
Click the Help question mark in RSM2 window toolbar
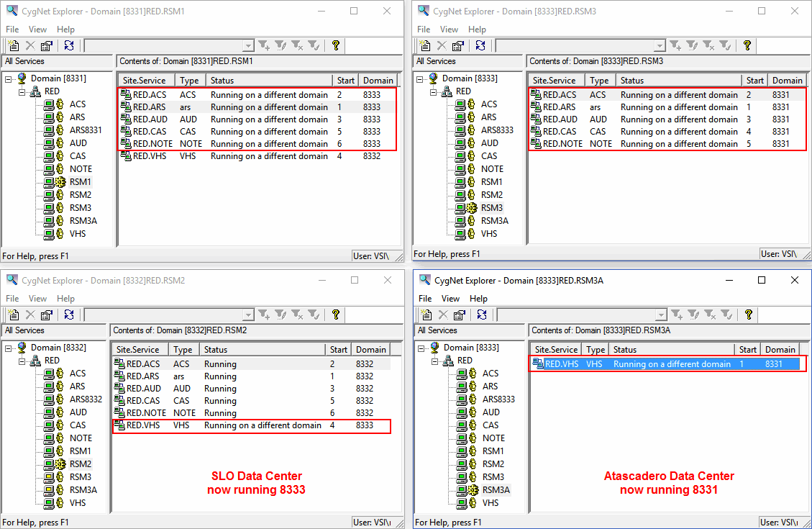(x=336, y=315)
